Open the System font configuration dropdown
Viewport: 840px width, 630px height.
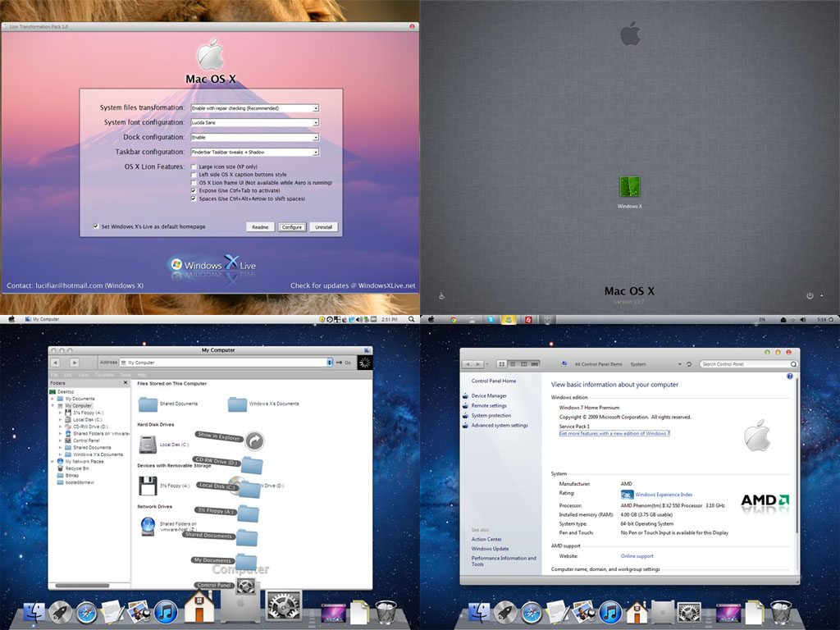316,122
